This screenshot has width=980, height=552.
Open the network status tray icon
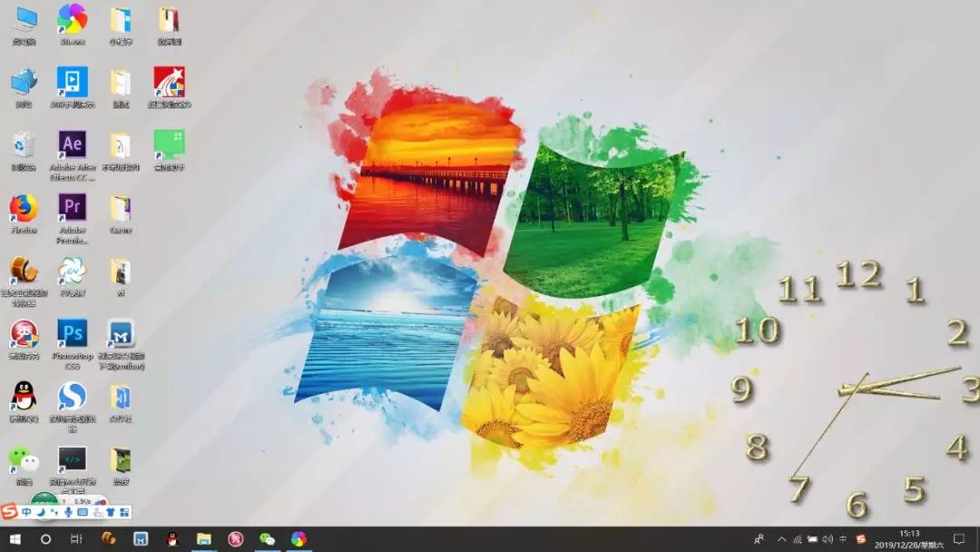(797, 539)
